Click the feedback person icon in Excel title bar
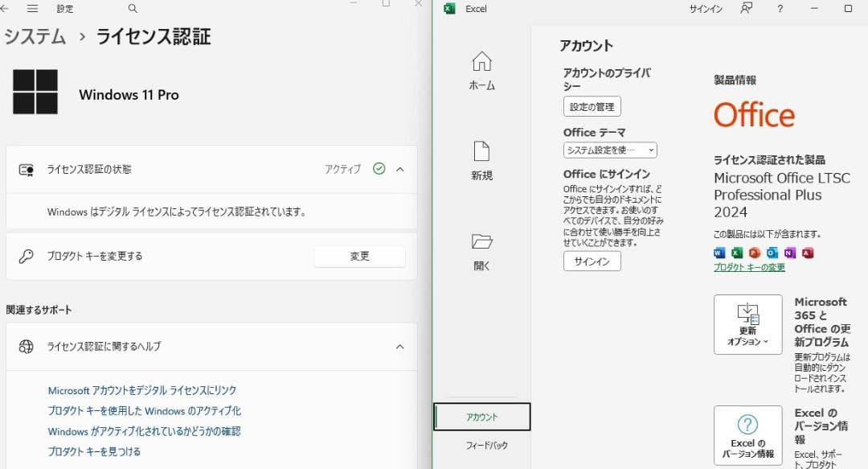The image size is (868, 469). [746, 8]
